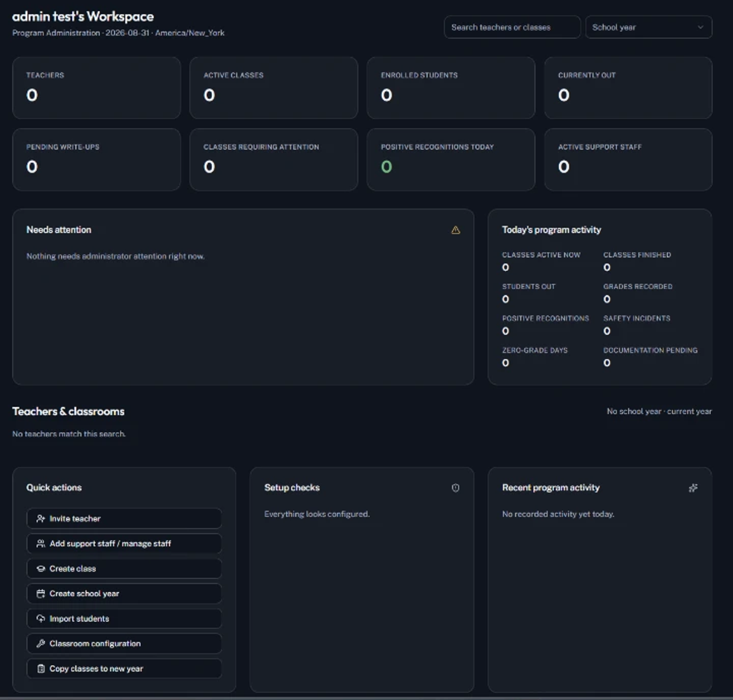733x700 pixels.
Task: Click the Enrolled Students card
Action: pyautogui.click(x=451, y=87)
